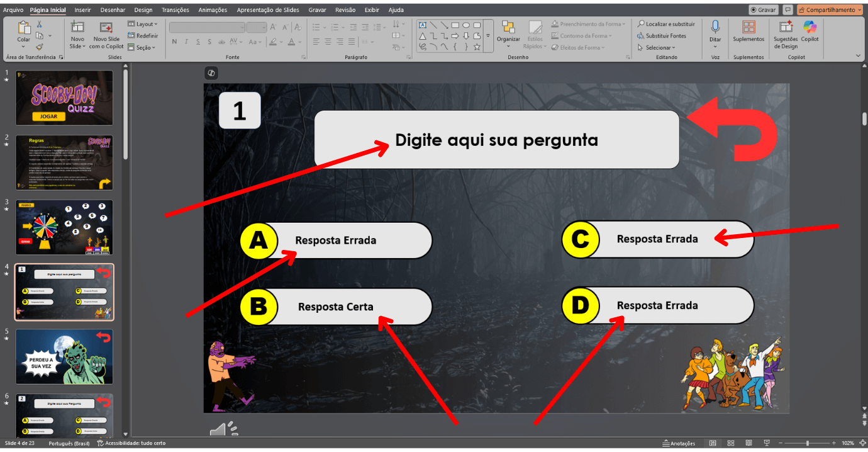Select slide 5 thumbnail with the zombie
Viewport: 868px width, 452px height.
64,356
